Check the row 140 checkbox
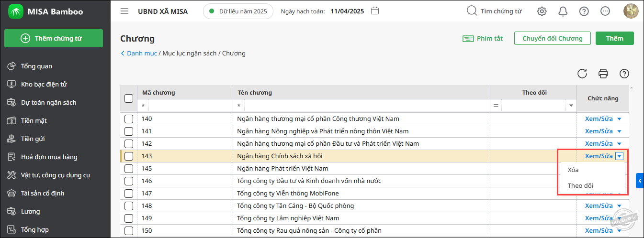The image size is (644, 238). coord(129,119)
